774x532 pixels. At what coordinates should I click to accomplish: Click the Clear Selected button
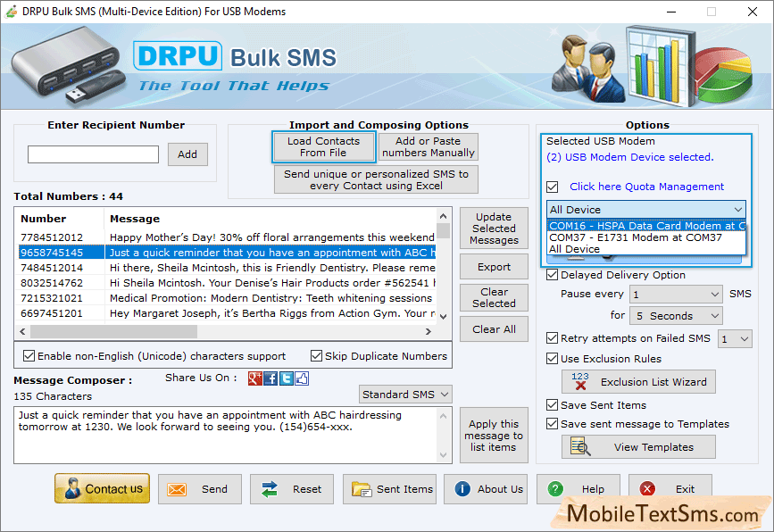pos(494,297)
